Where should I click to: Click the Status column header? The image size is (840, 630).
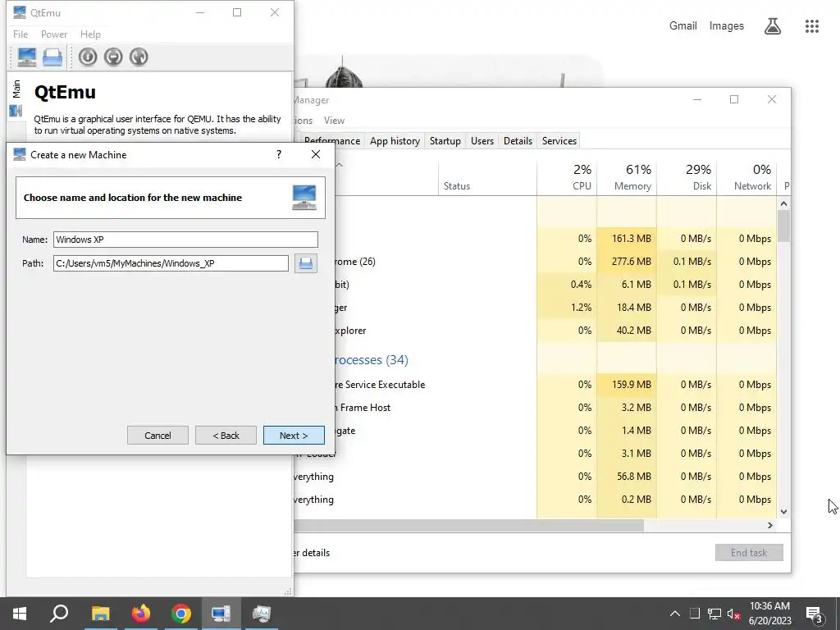[487, 177]
